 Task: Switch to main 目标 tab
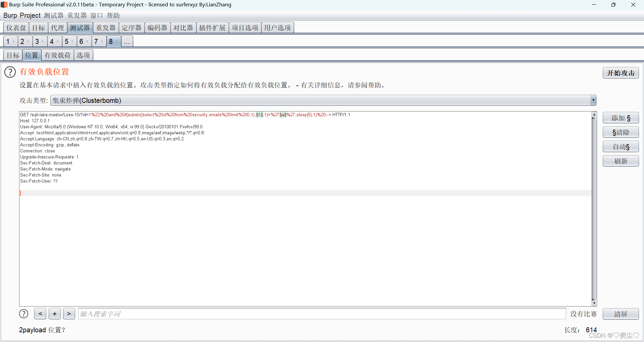point(39,28)
